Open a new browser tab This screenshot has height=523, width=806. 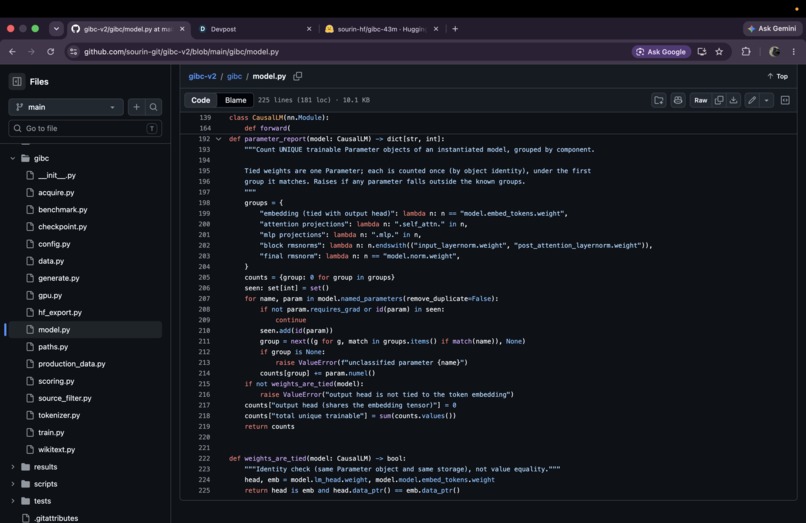point(455,29)
